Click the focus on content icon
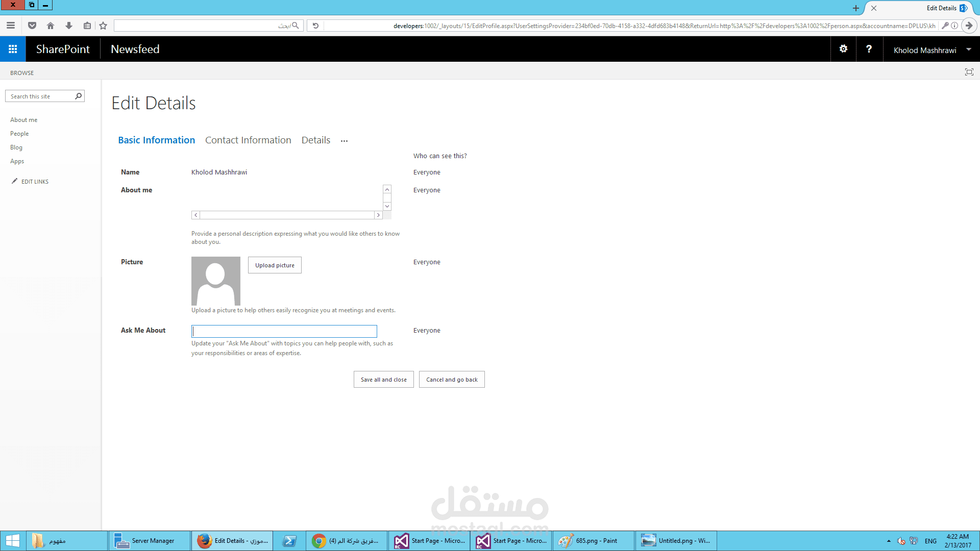Viewport: 980px width, 551px height. click(969, 72)
